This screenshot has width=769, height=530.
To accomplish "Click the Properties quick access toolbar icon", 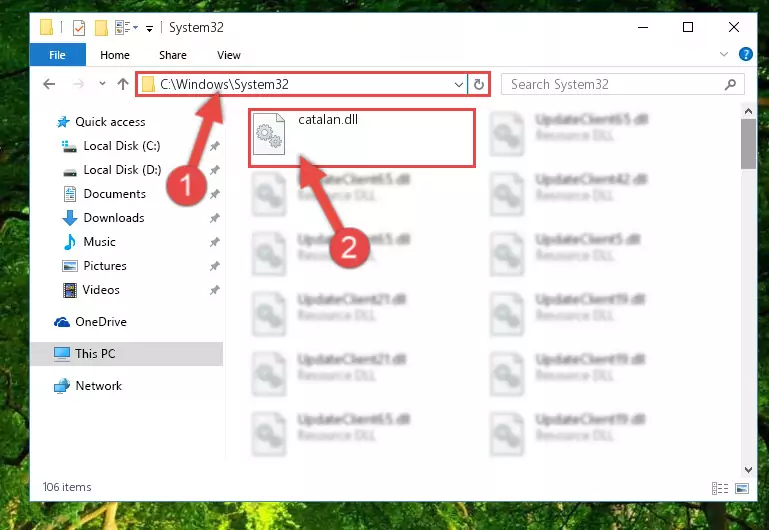I will 78,27.
